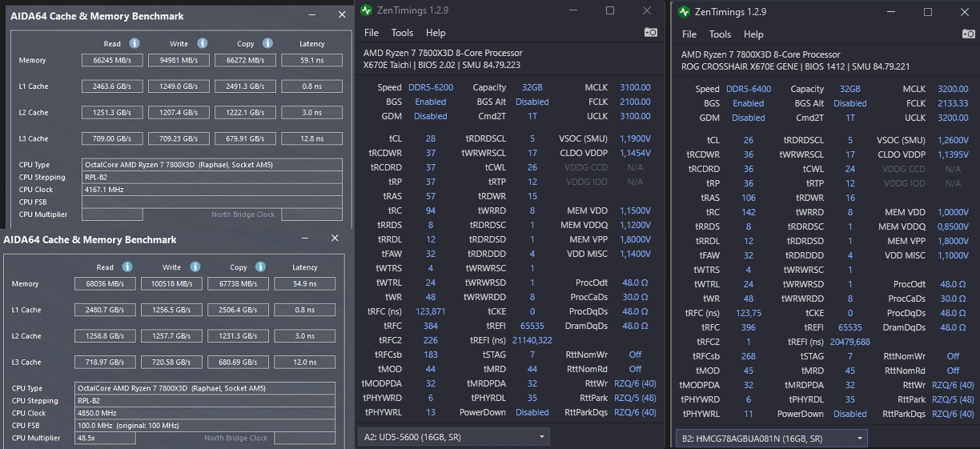The image size is (980, 449).
Task: Click the Copy info icon in upper AIDA64 window
Action: (x=267, y=43)
